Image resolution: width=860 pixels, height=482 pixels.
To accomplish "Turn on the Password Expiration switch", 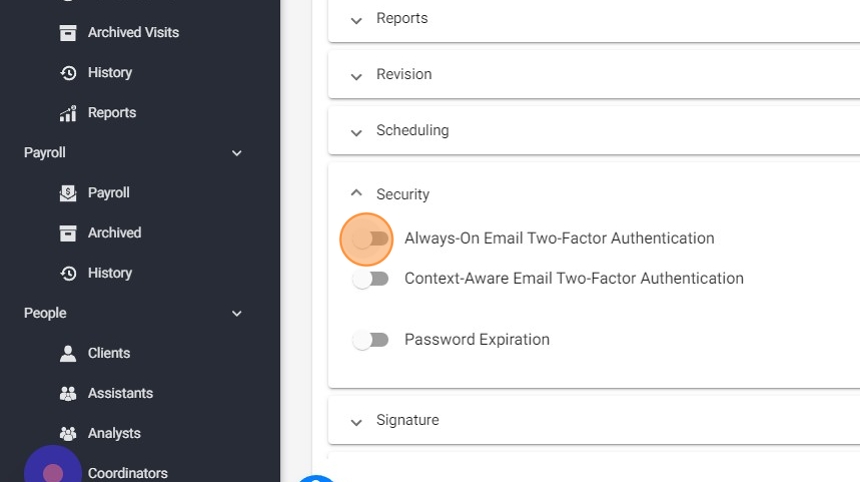I will point(370,340).
